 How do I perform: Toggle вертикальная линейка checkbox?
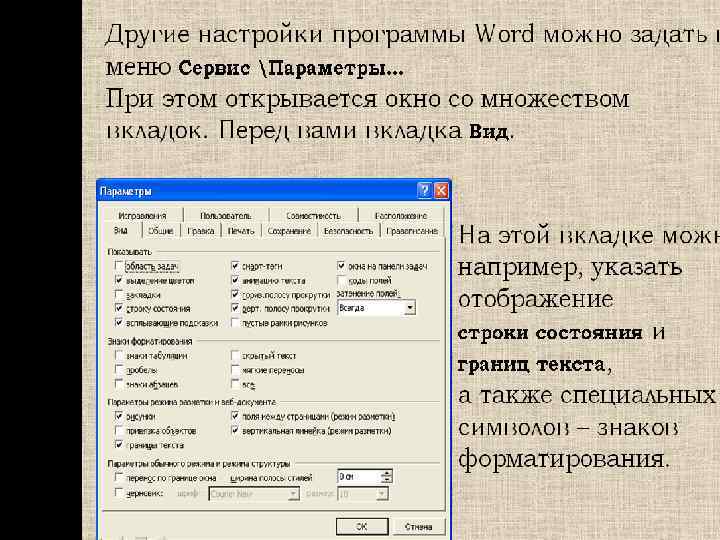click(235, 431)
